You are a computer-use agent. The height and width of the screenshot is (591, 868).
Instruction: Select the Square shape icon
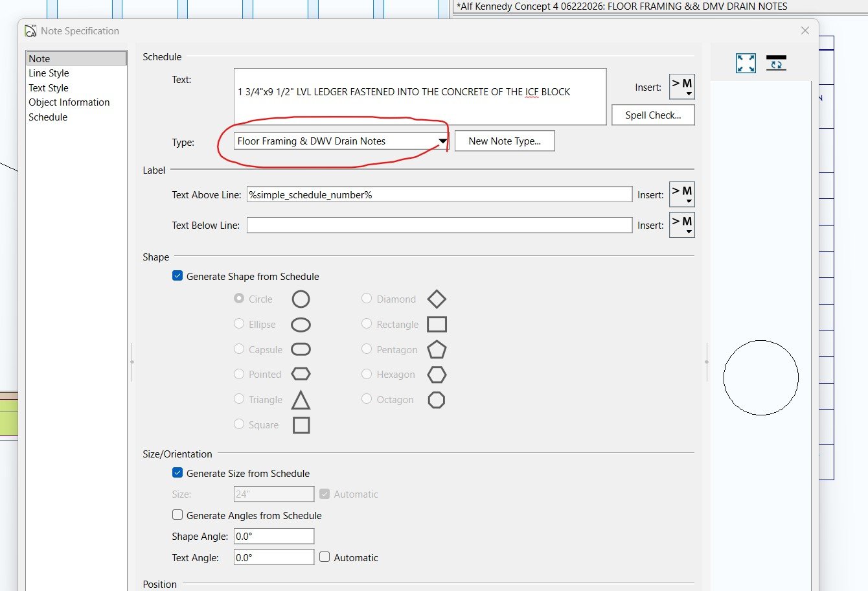coord(301,425)
